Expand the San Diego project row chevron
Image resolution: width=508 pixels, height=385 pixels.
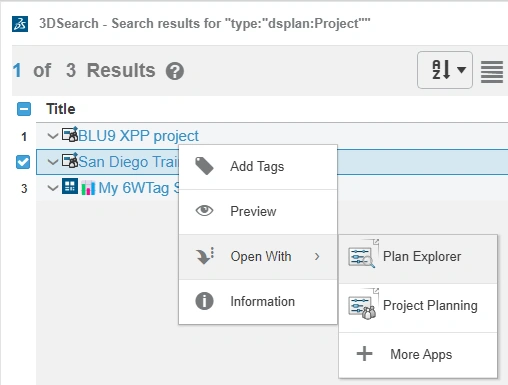[52, 162]
